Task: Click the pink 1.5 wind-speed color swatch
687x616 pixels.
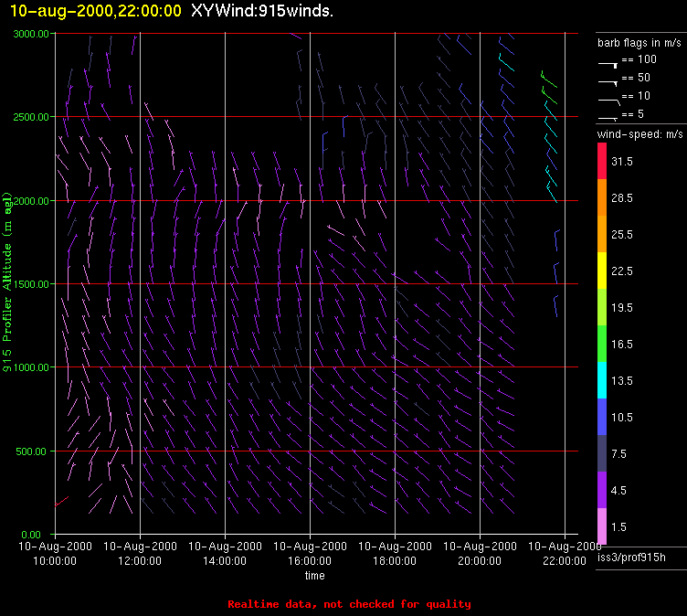Action: point(602,526)
